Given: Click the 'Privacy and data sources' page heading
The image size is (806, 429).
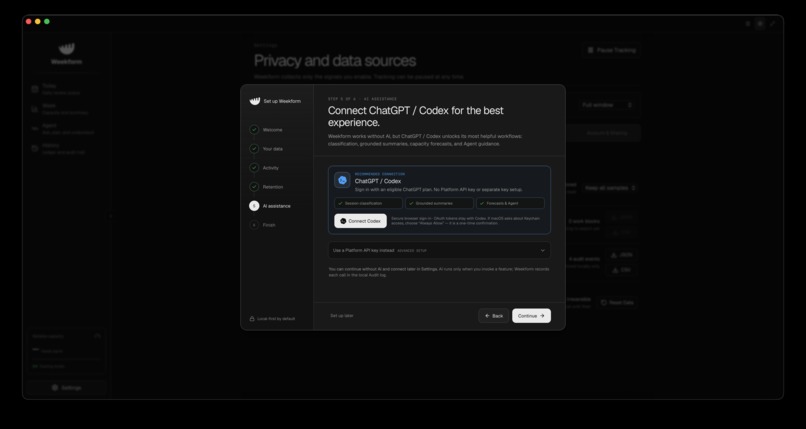Looking at the screenshot, I should 335,61.
